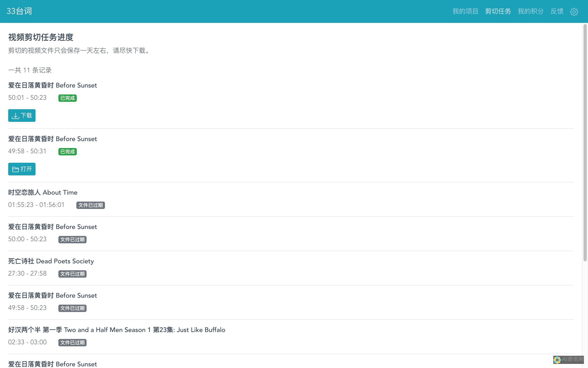Viewport: 588px width, 368px height.
Task: Click the 下载 download button
Action: (x=22, y=115)
